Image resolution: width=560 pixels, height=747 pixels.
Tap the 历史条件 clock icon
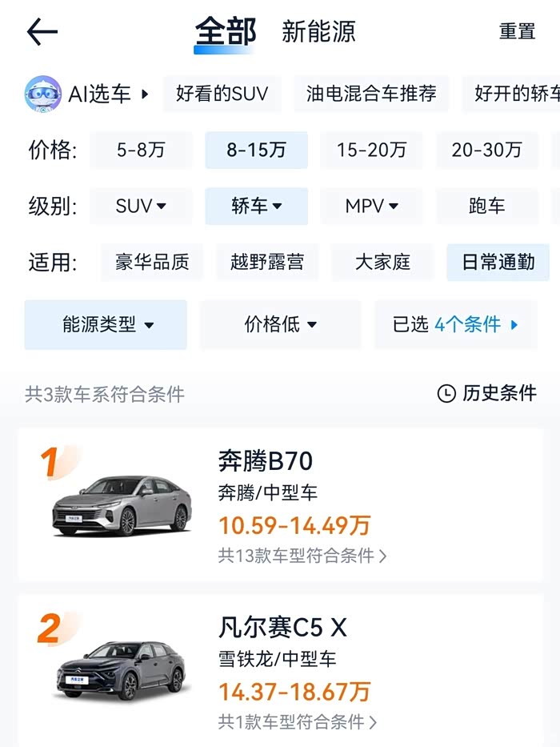coord(446,393)
